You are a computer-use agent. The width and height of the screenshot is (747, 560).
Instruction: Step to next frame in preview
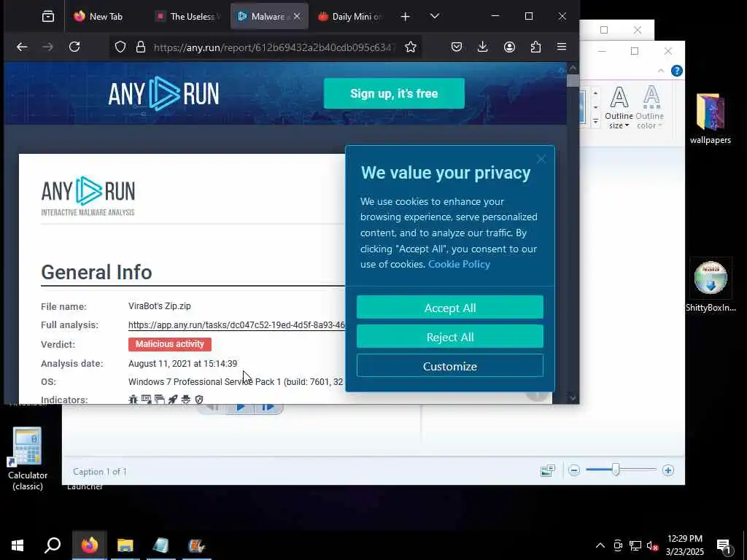pos(268,408)
